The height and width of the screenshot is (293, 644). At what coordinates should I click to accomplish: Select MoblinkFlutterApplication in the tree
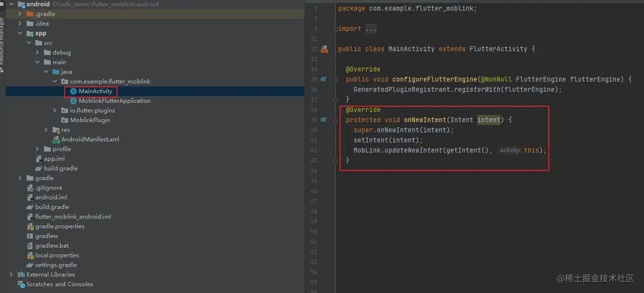[114, 101]
